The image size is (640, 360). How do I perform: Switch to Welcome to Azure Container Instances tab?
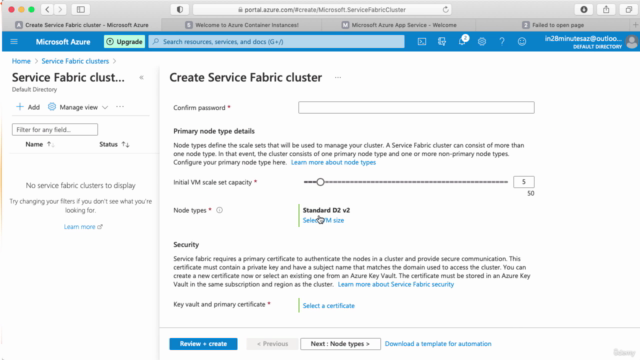coord(242,25)
